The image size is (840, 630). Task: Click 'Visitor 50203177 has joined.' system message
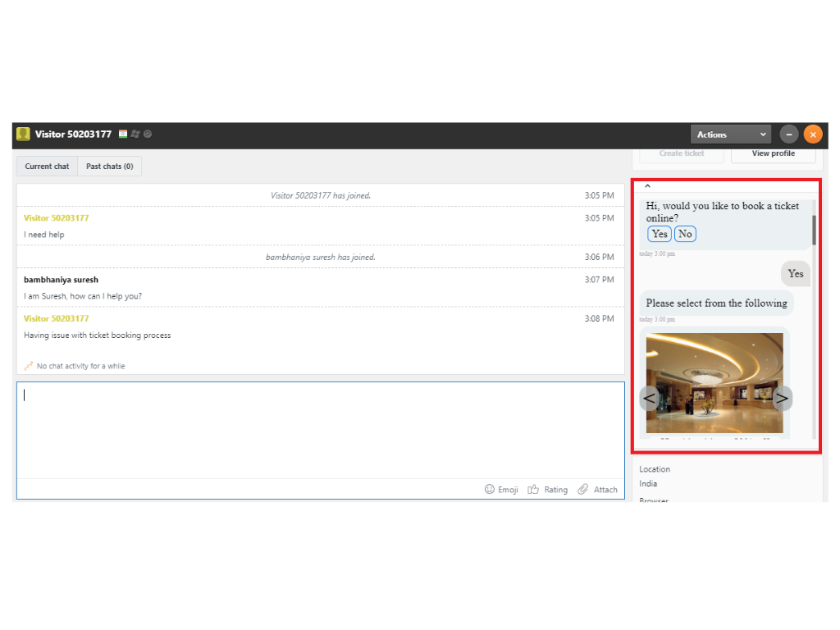(321, 195)
